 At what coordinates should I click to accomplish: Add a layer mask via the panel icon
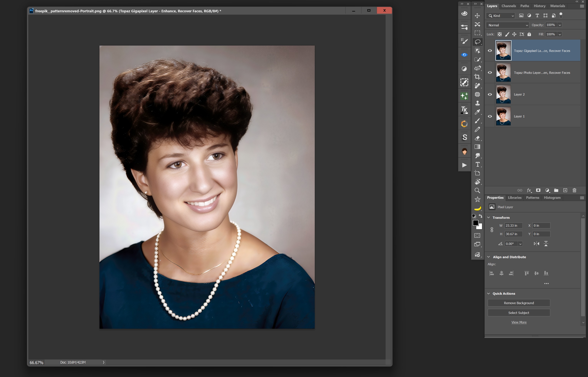pos(538,190)
